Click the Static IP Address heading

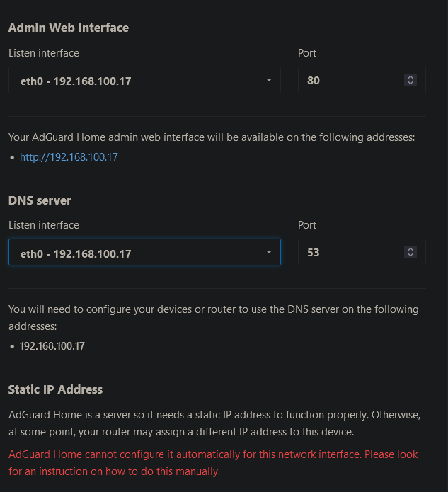click(x=55, y=389)
